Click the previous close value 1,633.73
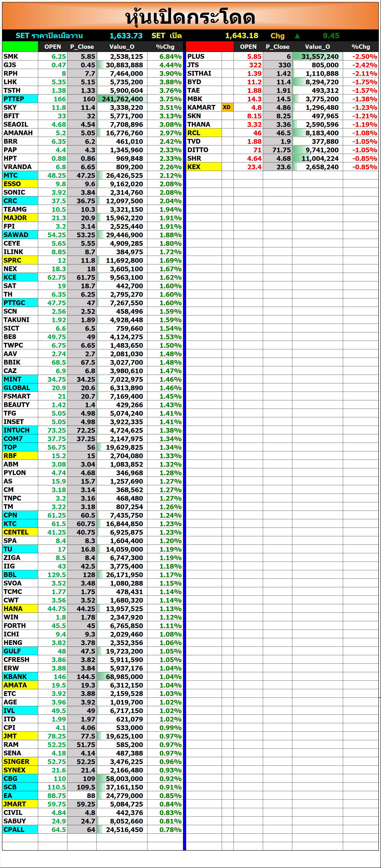The image size is (381, 868). [126, 35]
